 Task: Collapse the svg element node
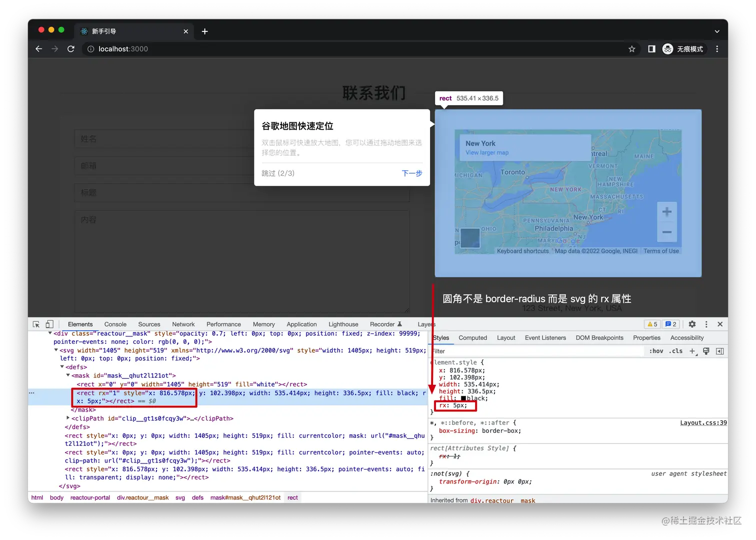click(56, 350)
